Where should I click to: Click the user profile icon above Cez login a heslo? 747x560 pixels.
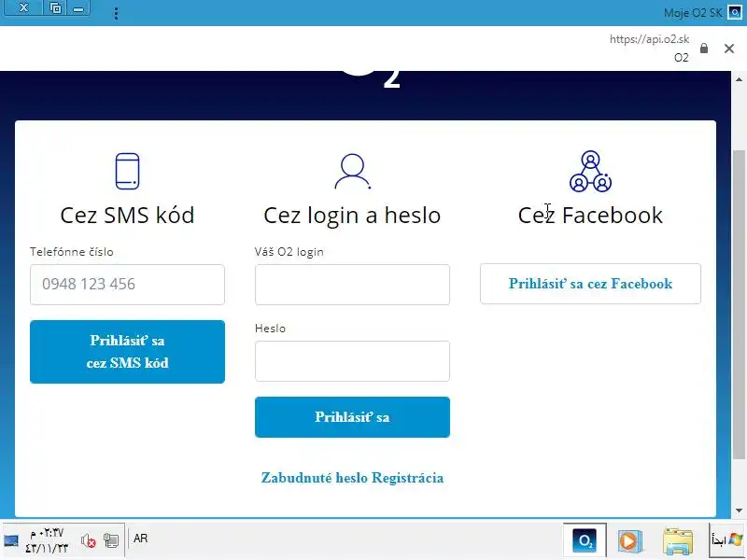pos(352,172)
